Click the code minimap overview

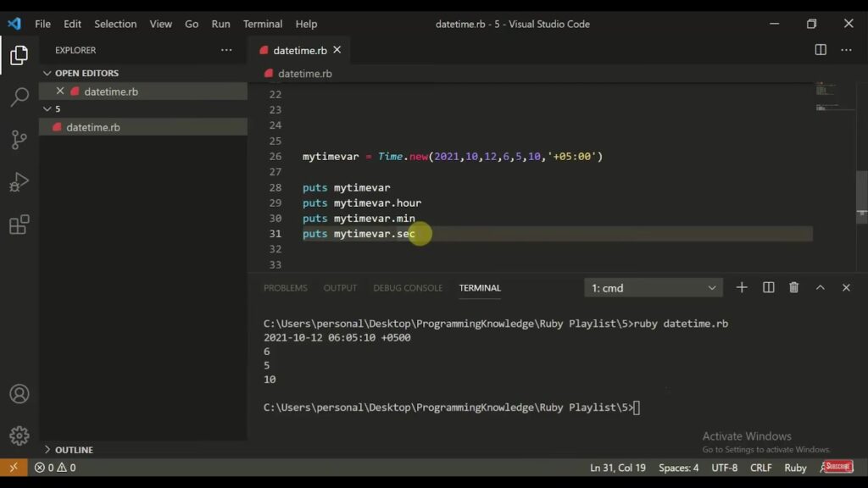click(834, 97)
